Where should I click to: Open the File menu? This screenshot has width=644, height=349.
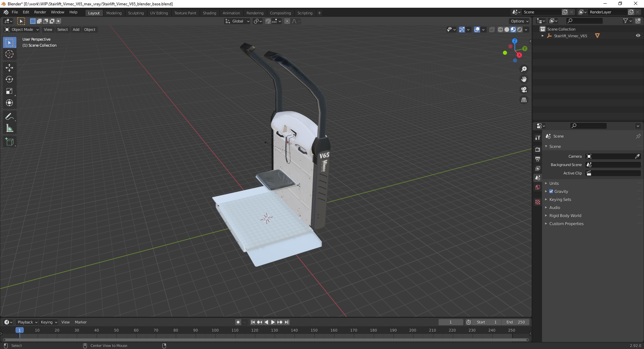15,12
